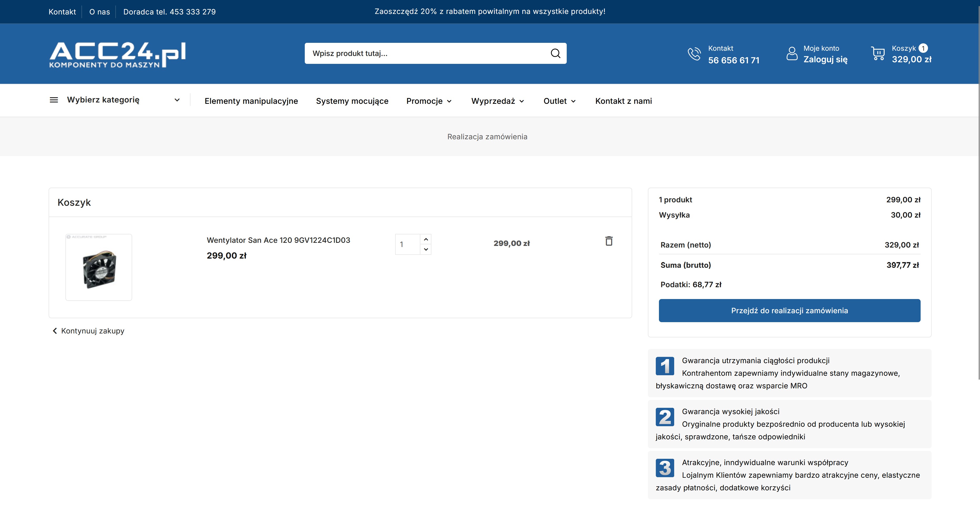Click the user account icon
The width and height of the screenshot is (980, 525).
pos(792,54)
